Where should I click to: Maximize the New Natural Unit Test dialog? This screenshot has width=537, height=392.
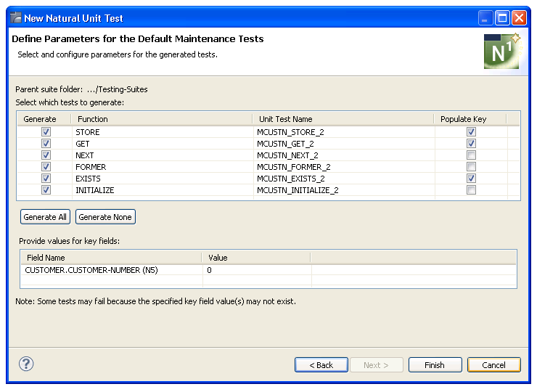tap(502, 17)
